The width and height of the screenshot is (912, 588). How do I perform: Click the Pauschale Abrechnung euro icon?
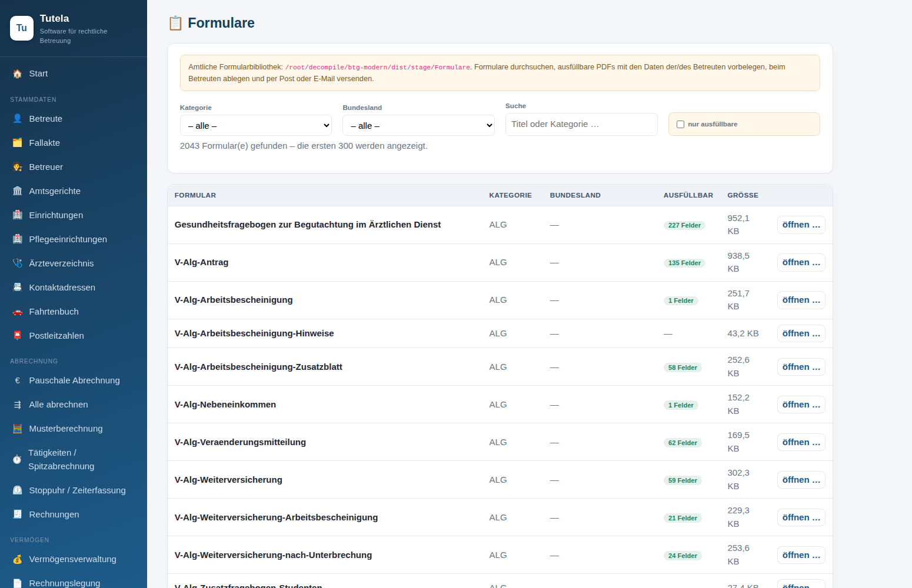pyautogui.click(x=18, y=380)
